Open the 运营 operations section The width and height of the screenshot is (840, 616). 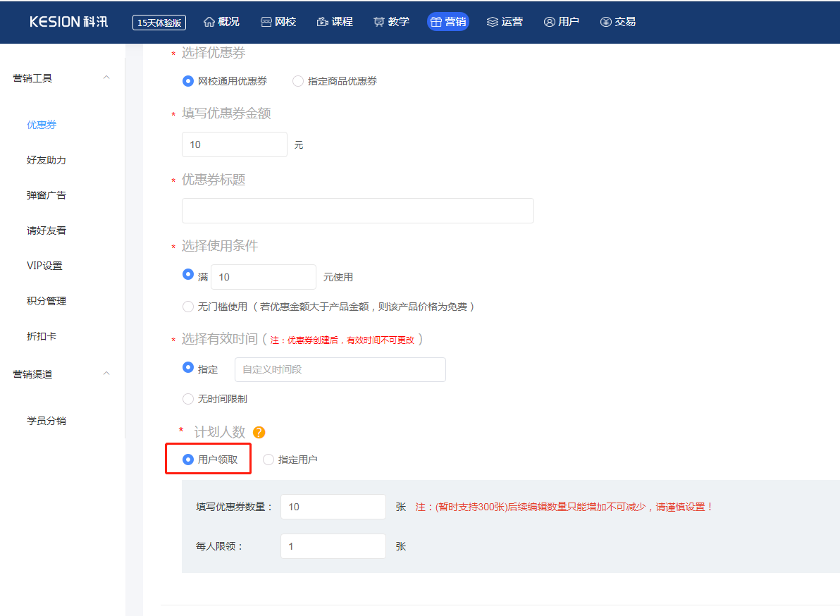(x=505, y=22)
